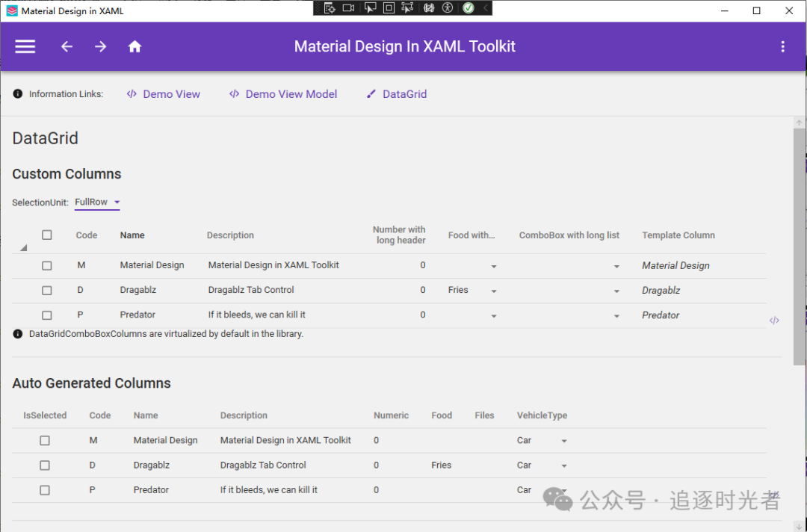Image resolution: width=807 pixels, height=532 pixels.
Task: Expand the Fries food dropdown in Dragablz row
Action: point(493,290)
